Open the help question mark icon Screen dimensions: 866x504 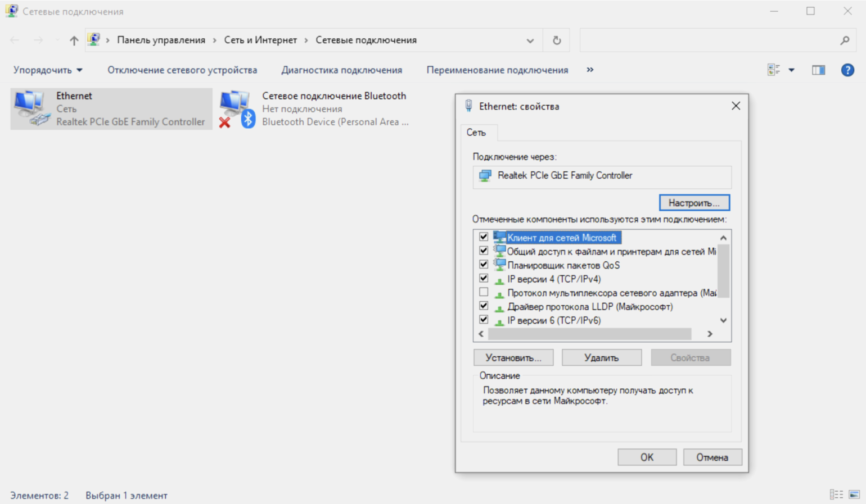point(847,70)
